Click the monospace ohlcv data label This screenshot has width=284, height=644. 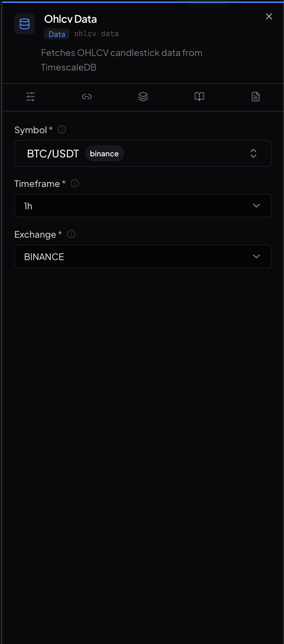click(x=97, y=34)
